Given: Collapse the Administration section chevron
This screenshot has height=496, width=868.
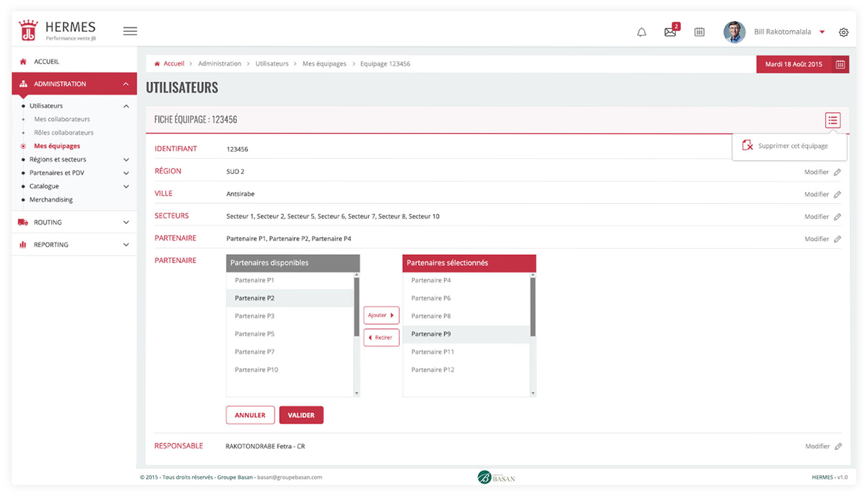Looking at the screenshot, I should click(x=126, y=84).
